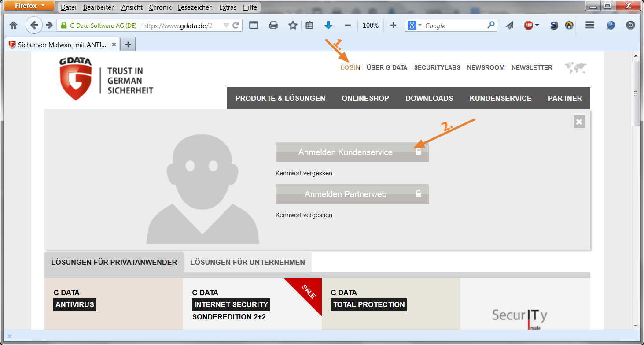Go forward with the forward arrow
644x345 pixels.
[x=49, y=25]
